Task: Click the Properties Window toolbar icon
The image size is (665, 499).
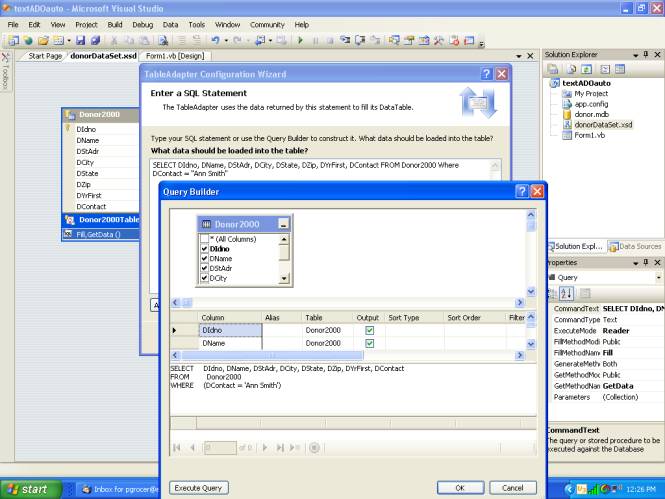Action: [x=409, y=40]
